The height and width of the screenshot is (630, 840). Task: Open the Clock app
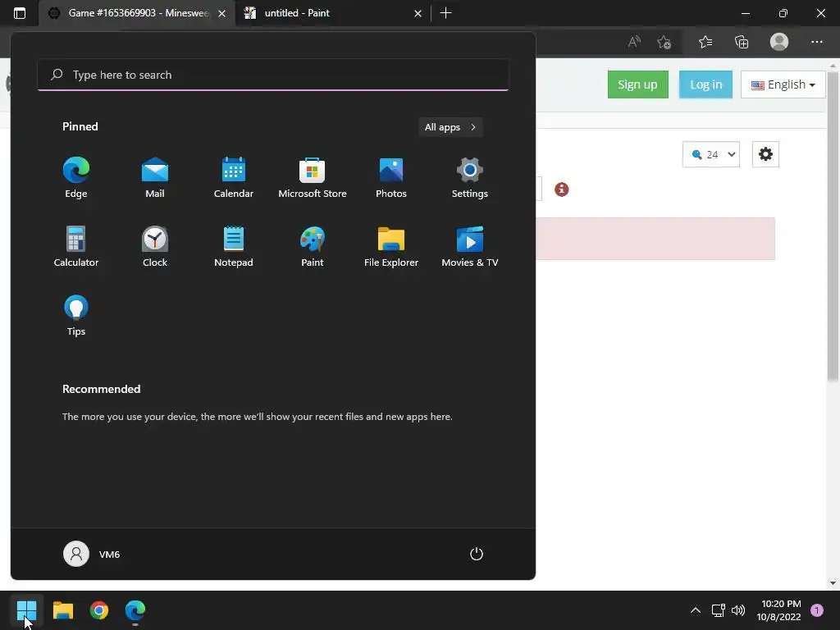click(155, 246)
